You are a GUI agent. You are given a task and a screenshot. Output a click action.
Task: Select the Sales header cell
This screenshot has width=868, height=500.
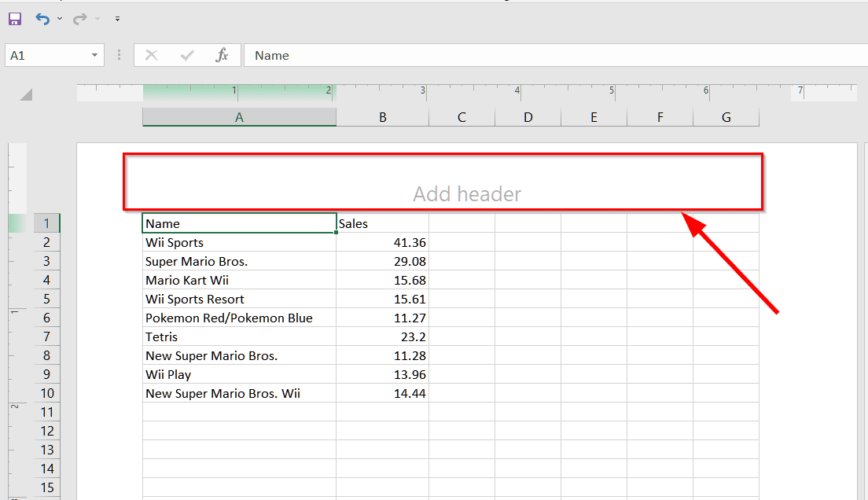click(383, 223)
